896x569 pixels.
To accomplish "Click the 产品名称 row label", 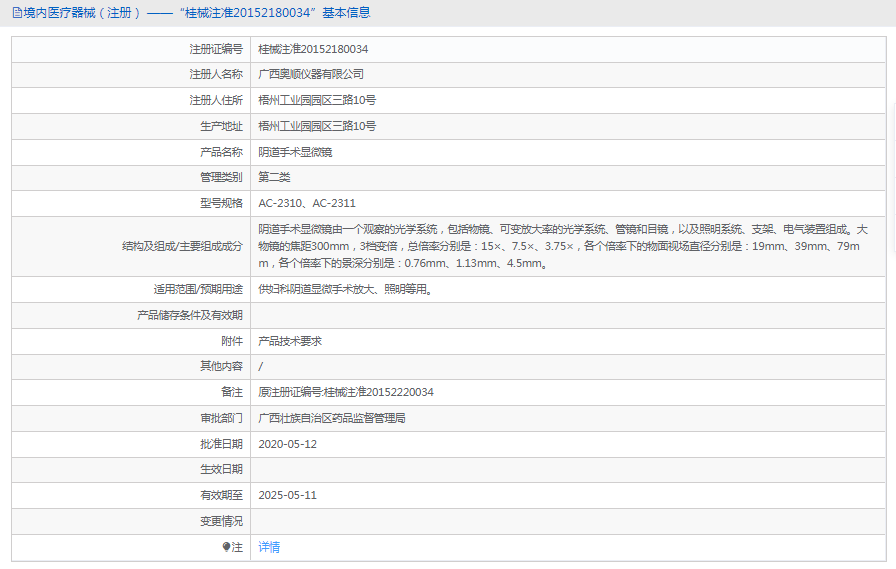I will (x=221, y=152).
